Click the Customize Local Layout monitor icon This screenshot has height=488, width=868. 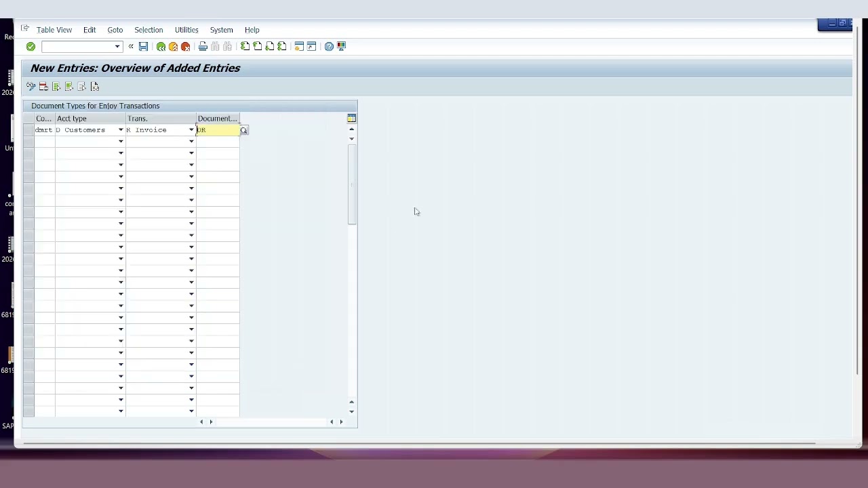tap(341, 47)
